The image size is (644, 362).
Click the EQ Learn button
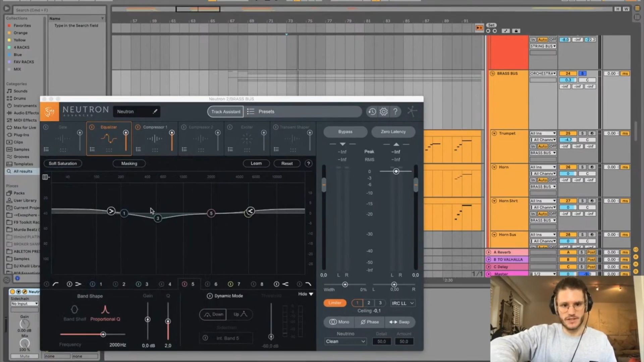pyautogui.click(x=256, y=164)
